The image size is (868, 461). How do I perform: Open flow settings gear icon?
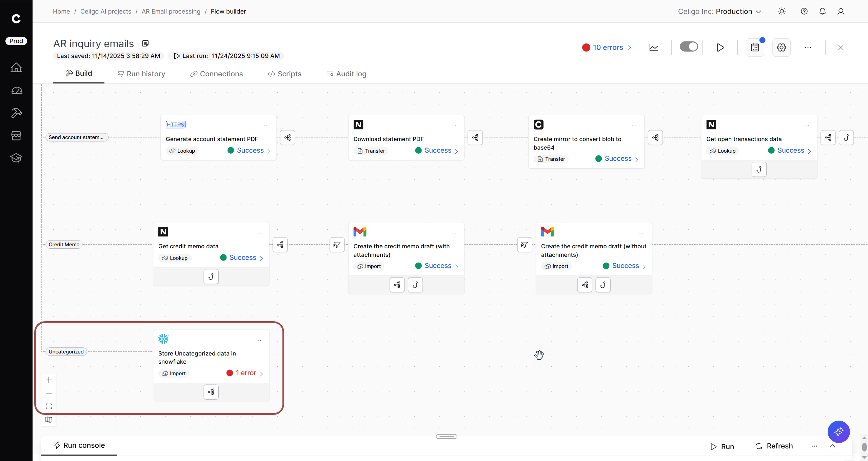[x=781, y=47]
